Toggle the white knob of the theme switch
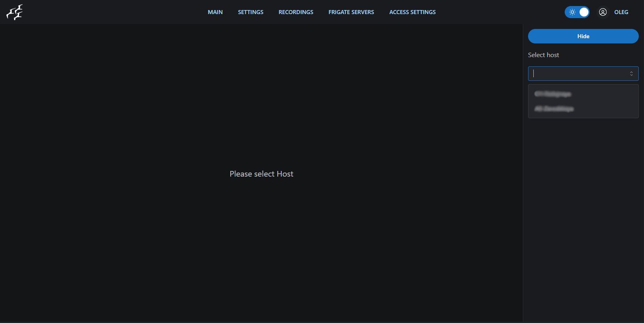644x323 pixels. [584, 12]
